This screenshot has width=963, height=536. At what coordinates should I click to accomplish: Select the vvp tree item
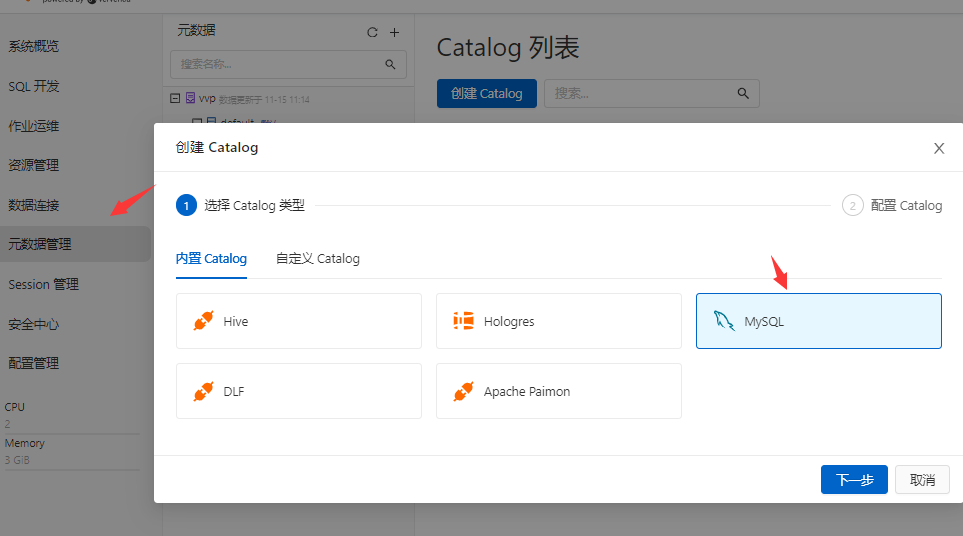tap(207, 98)
